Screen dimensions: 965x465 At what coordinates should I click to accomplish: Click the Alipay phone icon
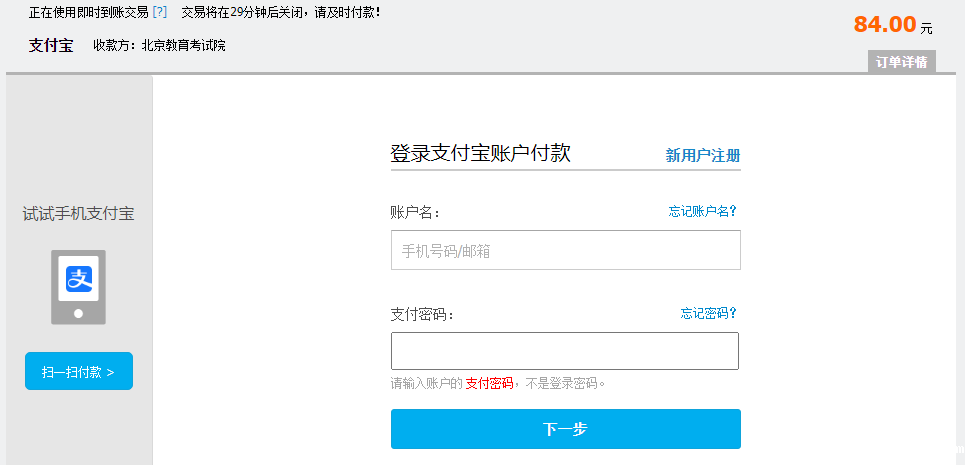point(79,286)
